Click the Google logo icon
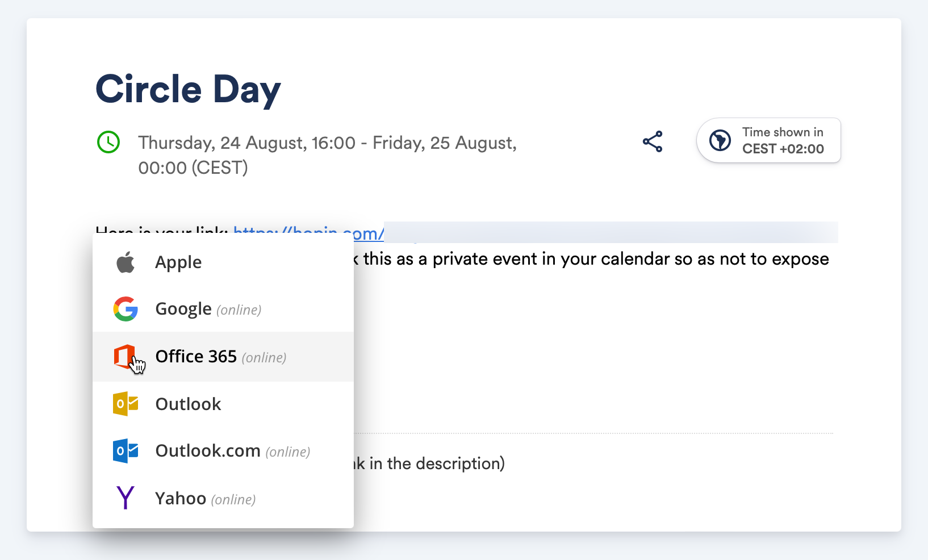 coord(126,309)
